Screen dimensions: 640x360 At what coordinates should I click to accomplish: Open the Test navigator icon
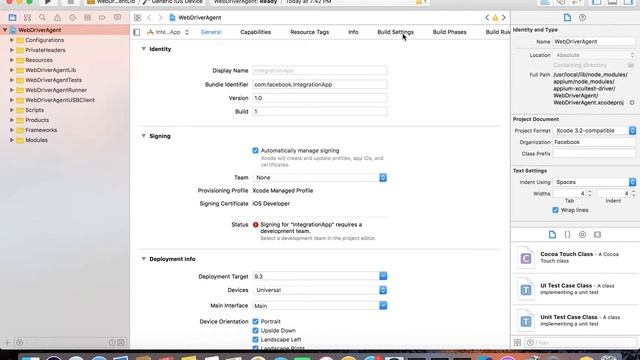click(73, 18)
